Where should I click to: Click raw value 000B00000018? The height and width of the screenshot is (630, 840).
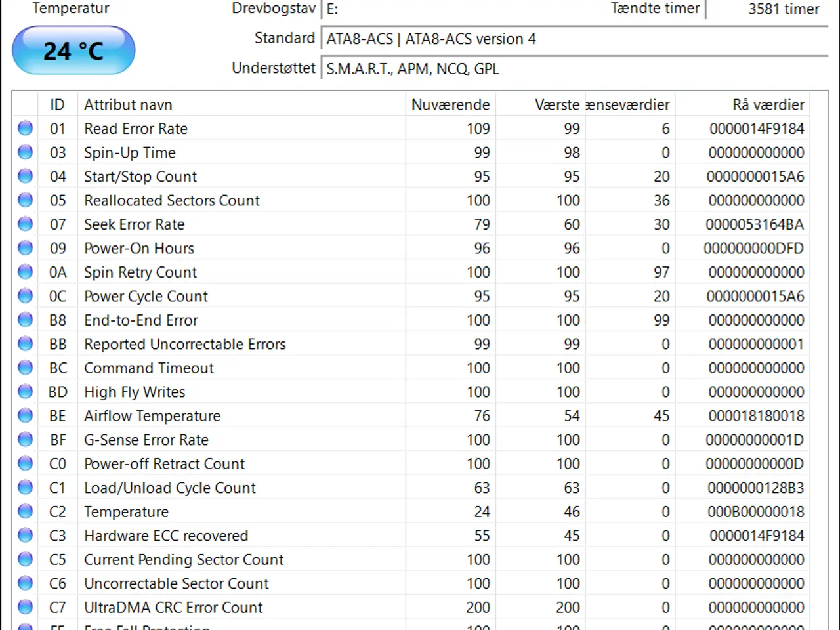tap(756, 512)
